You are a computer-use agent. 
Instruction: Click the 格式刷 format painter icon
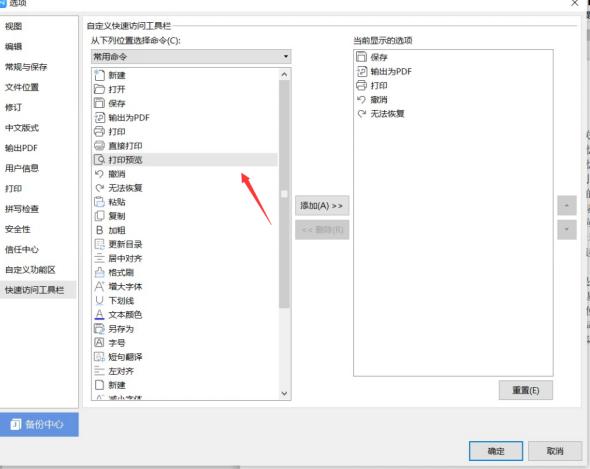pyautogui.click(x=99, y=272)
